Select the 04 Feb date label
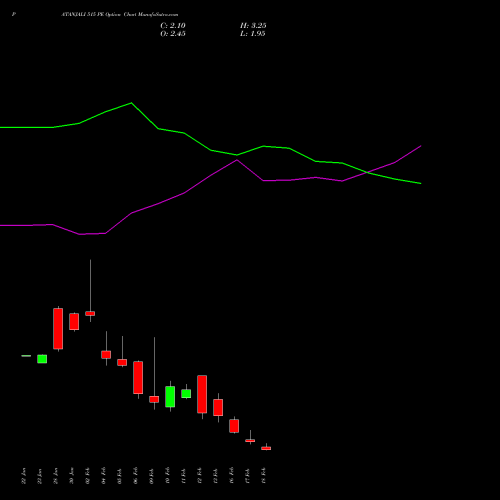The width and height of the screenshot is (500, 500). (104, 476)
